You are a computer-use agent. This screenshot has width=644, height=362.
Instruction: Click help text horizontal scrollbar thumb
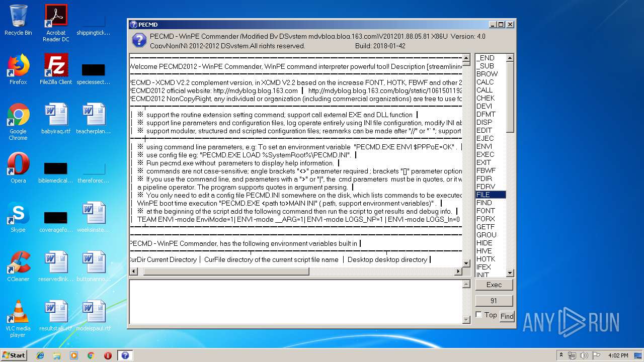point(226,271)
